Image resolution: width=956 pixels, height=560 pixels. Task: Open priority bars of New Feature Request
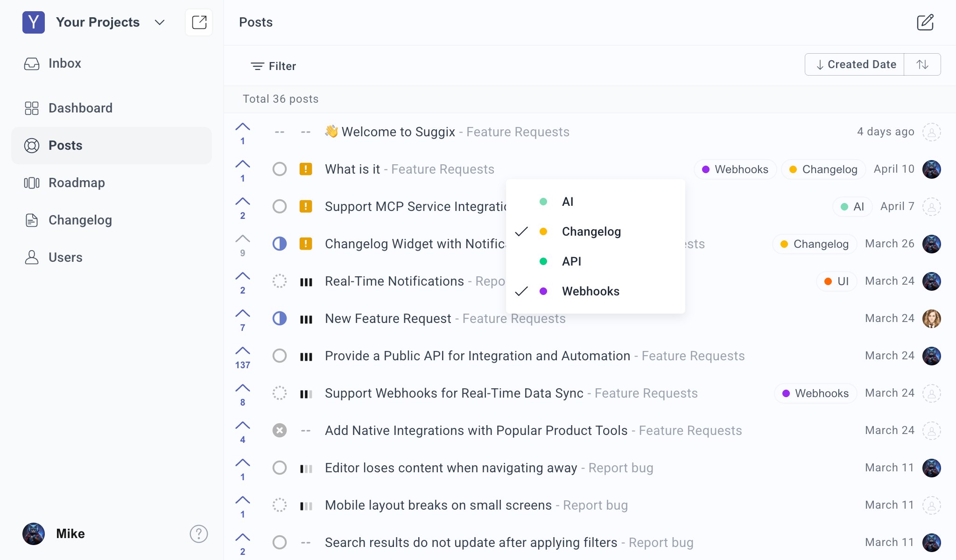coord(306,319)
